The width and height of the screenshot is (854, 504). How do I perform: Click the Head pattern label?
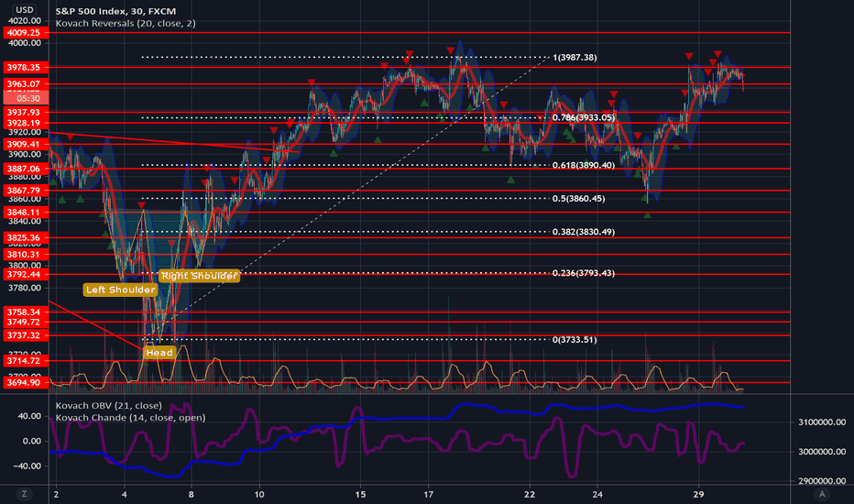pyautogui.click(x=159, y=353)
